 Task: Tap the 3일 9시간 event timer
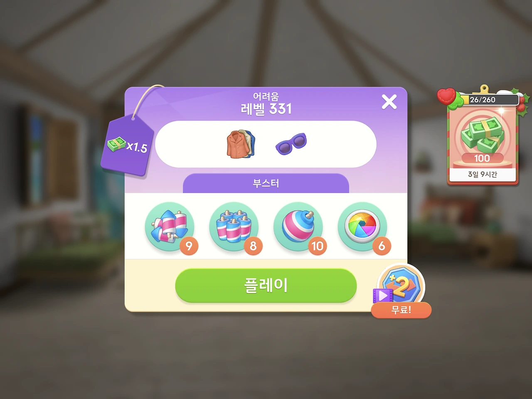pos(483,175)
